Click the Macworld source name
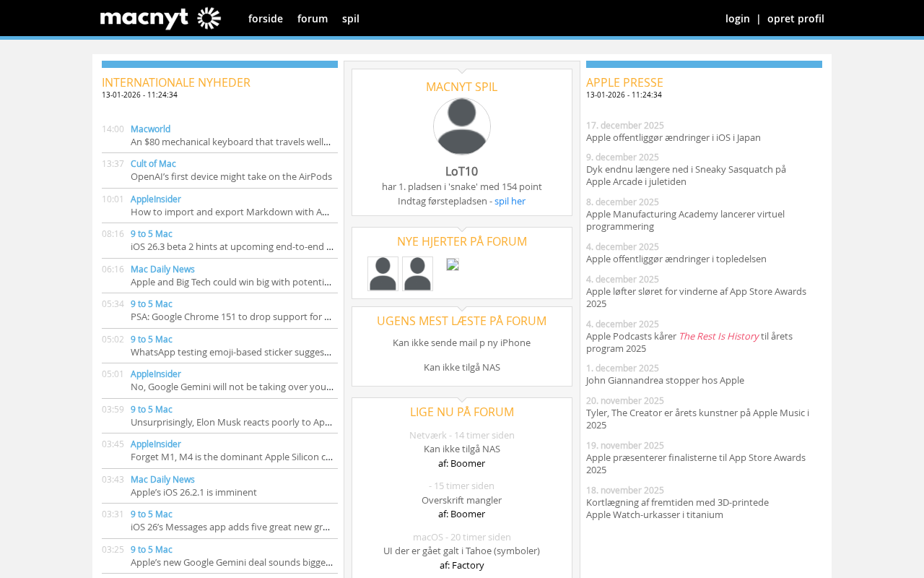 tap(150, 129)
